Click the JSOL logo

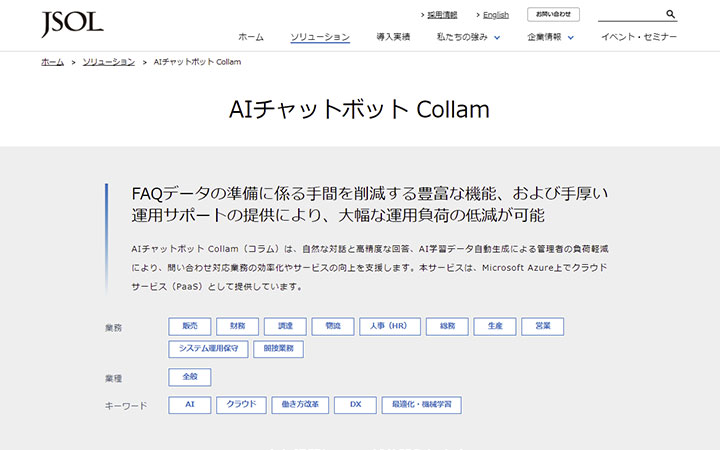pos(72,24)
